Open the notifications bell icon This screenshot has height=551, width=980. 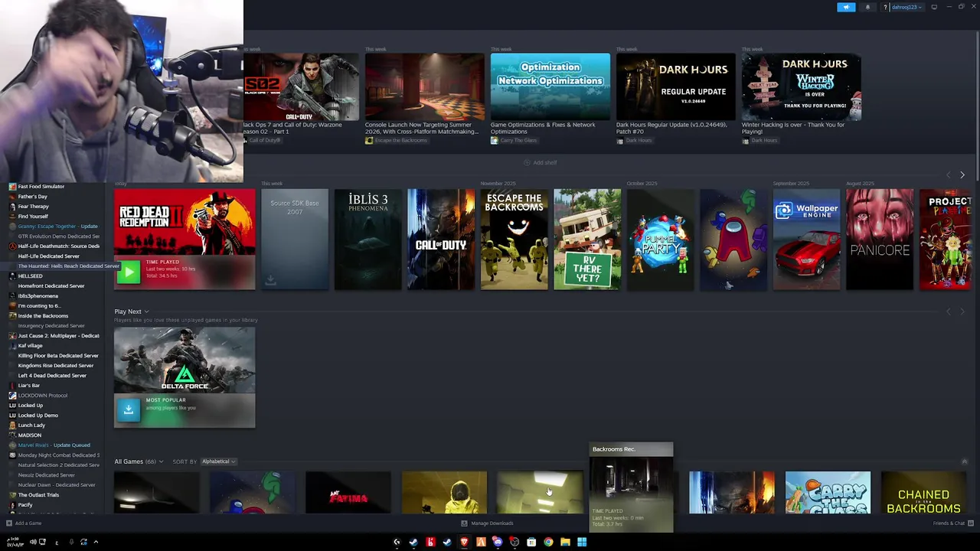[x=867, y=7]
